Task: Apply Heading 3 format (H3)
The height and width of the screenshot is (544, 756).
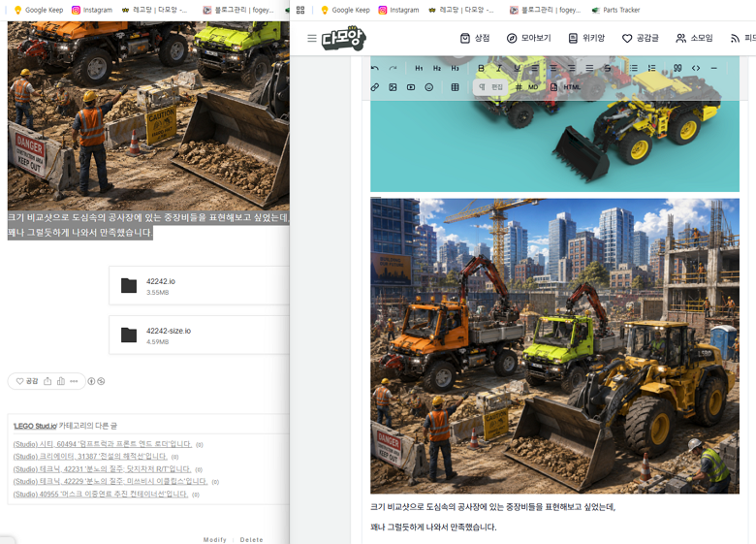Action: pyautogui.click(x=455, y=68)
